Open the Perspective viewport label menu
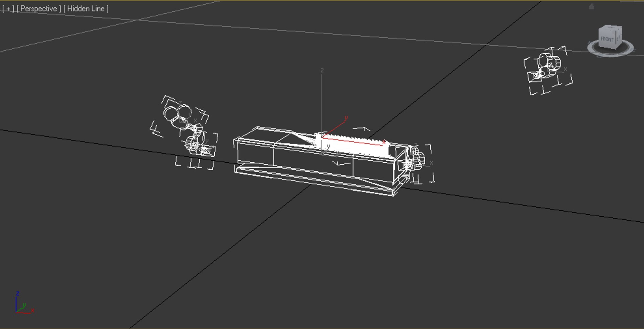 (x=39, y=9)
